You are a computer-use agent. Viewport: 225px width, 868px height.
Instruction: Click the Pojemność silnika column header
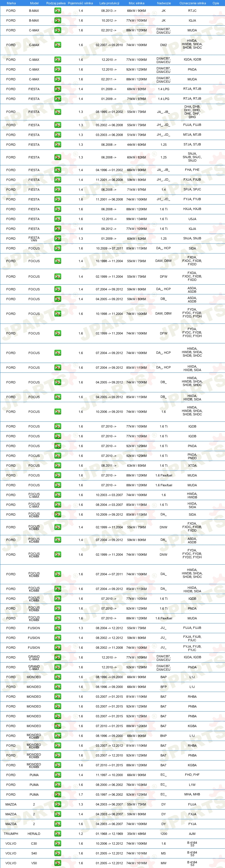coord(80,3)
